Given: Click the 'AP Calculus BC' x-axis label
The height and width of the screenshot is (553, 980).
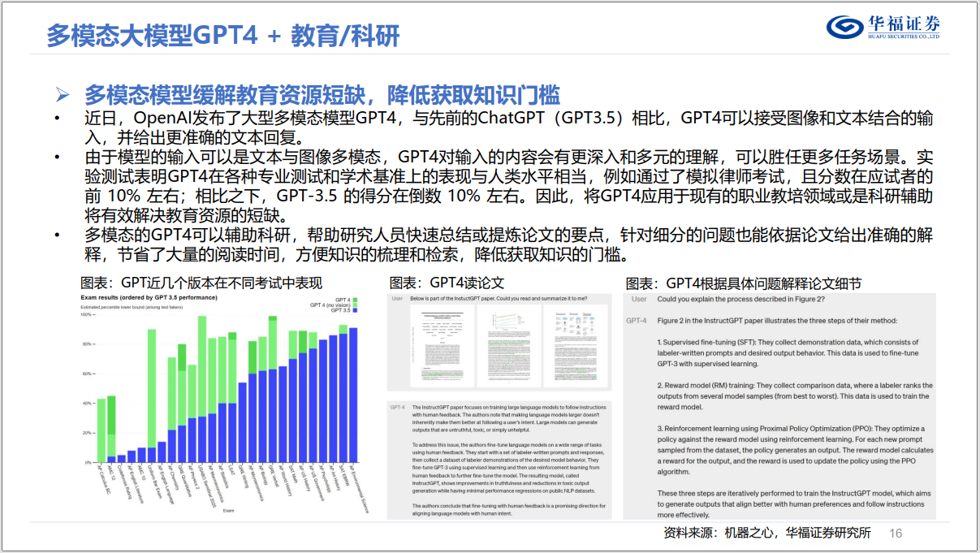Looking at the screenshot, I should (104, 479).
